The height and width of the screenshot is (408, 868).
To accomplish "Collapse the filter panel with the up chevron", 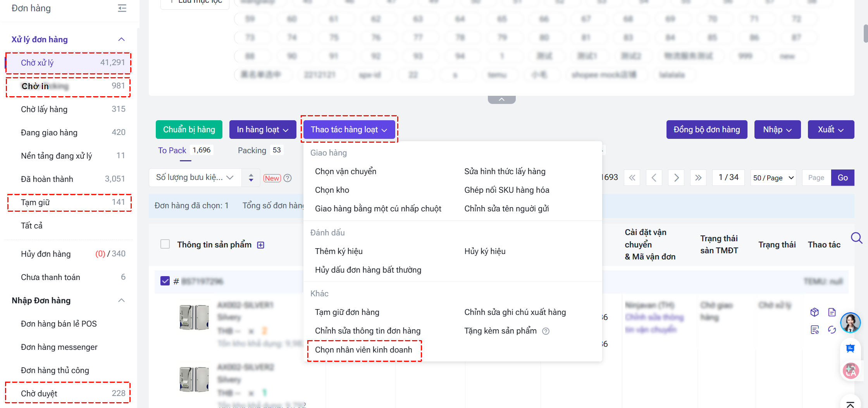I will (501, 100).
